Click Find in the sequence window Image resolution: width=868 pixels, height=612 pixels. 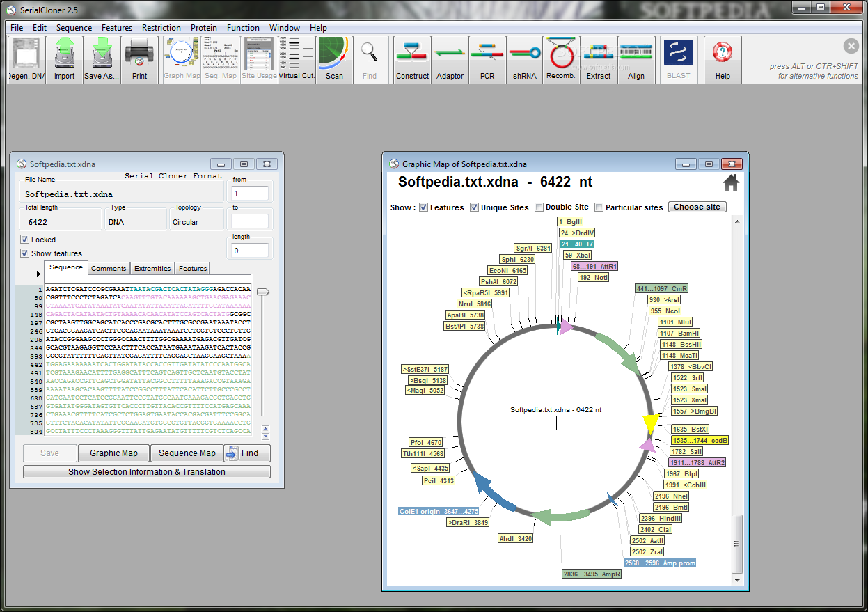(x=247, y=453)
